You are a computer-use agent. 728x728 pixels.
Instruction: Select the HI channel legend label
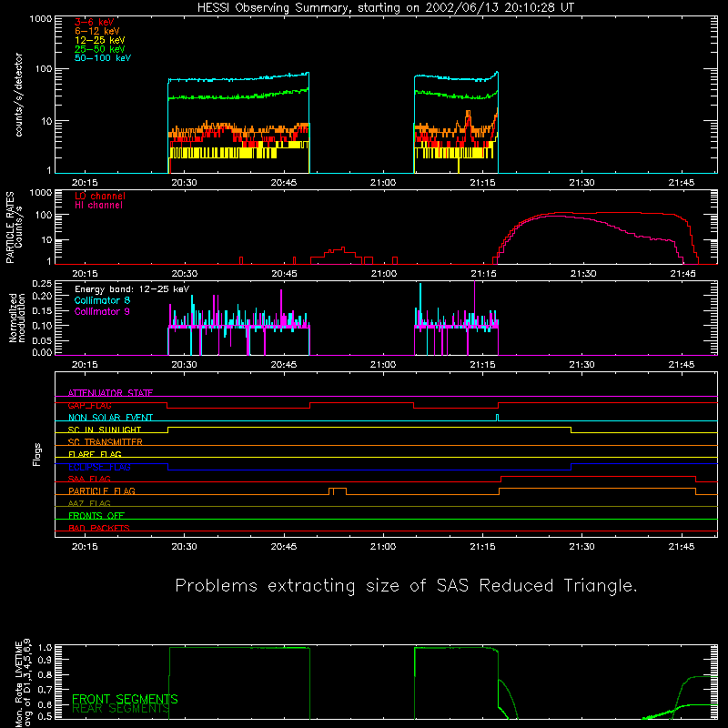click(x=98, y=206)
